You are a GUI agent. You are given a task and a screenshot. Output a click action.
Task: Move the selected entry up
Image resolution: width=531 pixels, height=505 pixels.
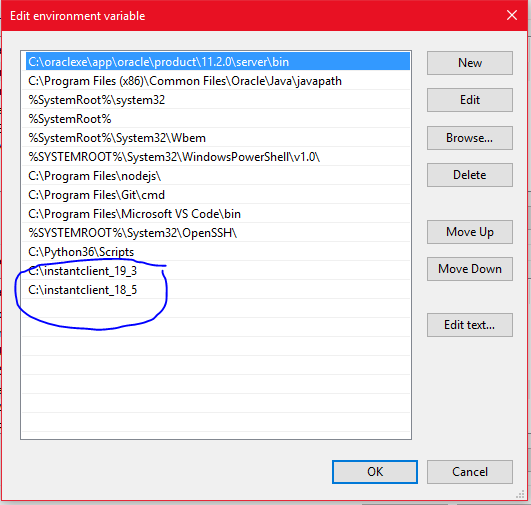point(470,232)
